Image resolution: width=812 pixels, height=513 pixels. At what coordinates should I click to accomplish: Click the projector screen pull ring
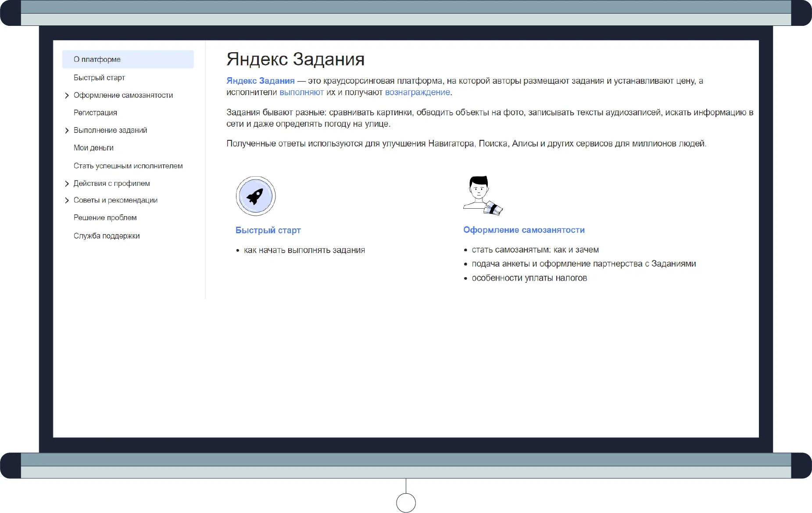[x=406, y=502]
